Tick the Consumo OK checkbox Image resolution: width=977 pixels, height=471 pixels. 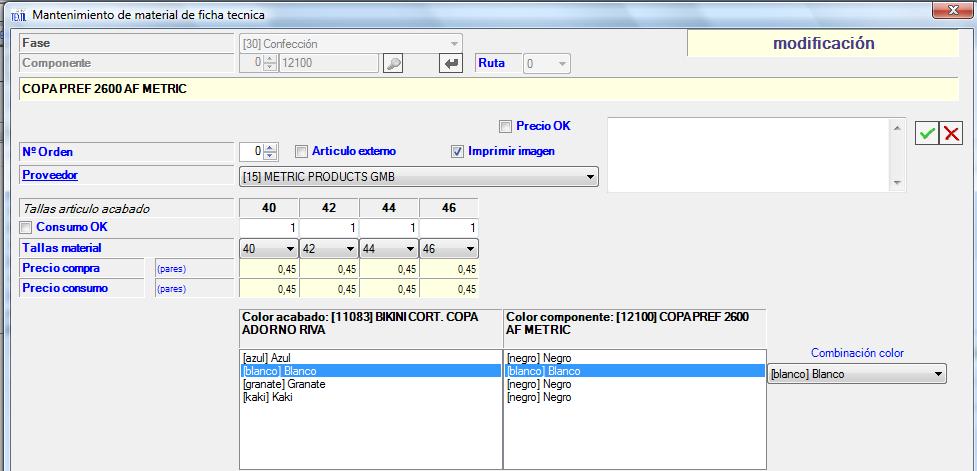pos(27,228)
